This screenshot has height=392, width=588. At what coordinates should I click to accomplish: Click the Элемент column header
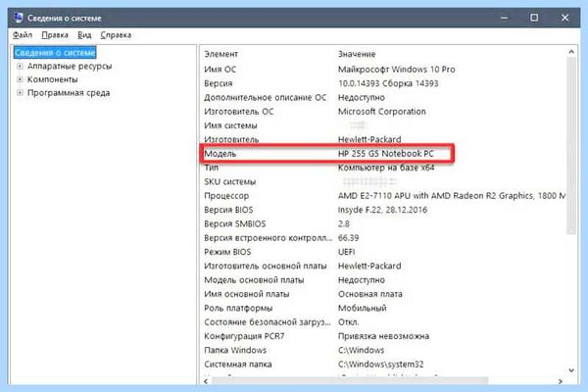[220, 54]
